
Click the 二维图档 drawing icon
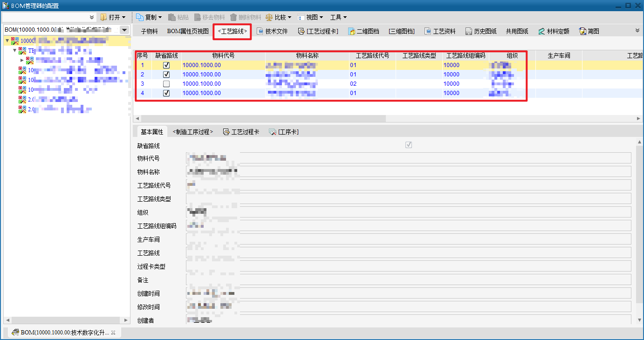tap(351, 31)
